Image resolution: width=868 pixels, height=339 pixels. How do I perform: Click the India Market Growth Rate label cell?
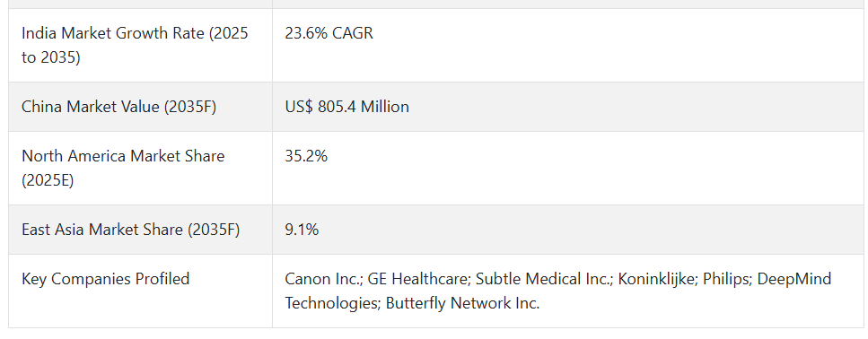[x=140, y=46]
